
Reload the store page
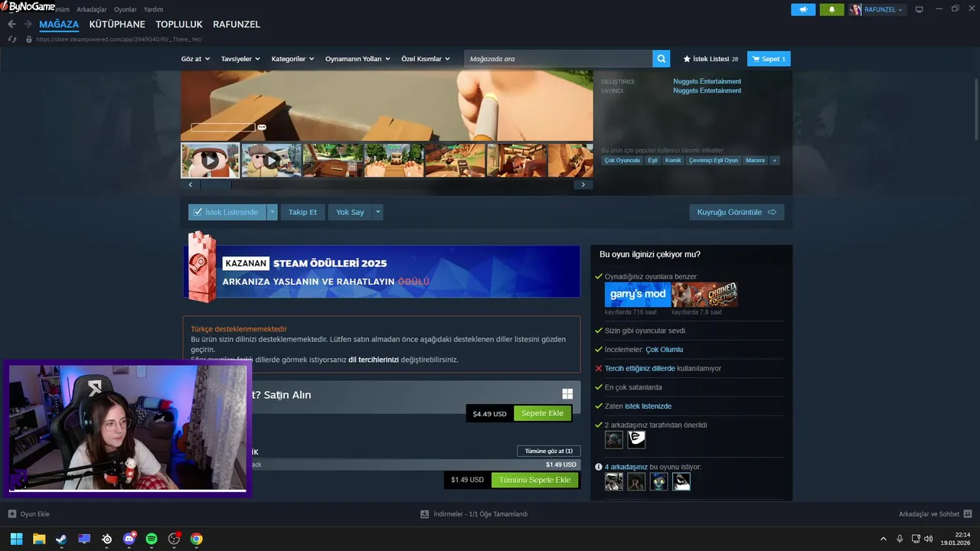[x=12, y=39]
